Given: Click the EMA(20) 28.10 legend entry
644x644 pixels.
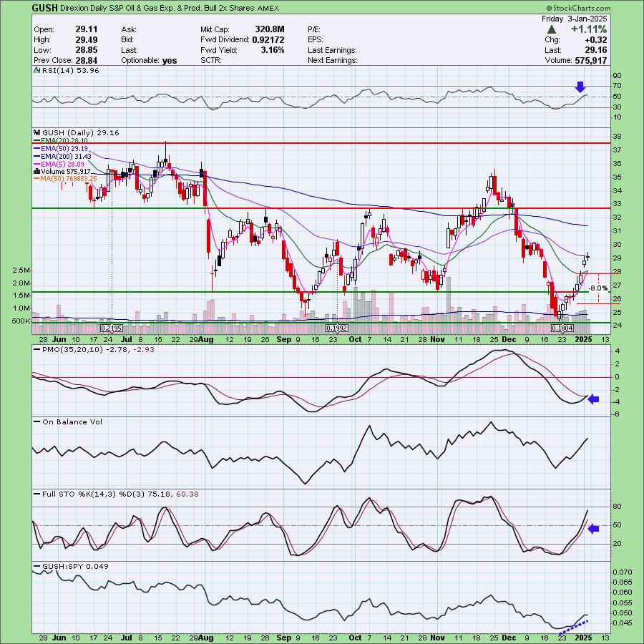Looking at the screenshot, I should [60, 141].
